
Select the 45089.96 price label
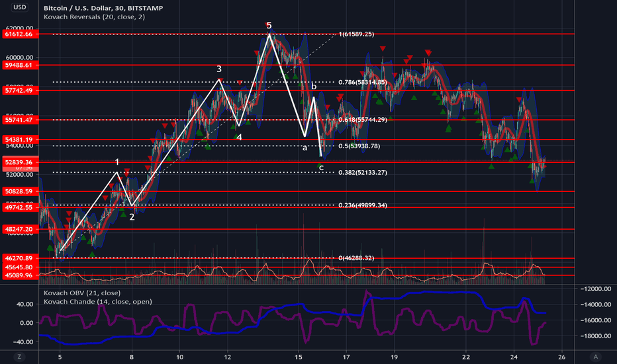click(21, 275)
